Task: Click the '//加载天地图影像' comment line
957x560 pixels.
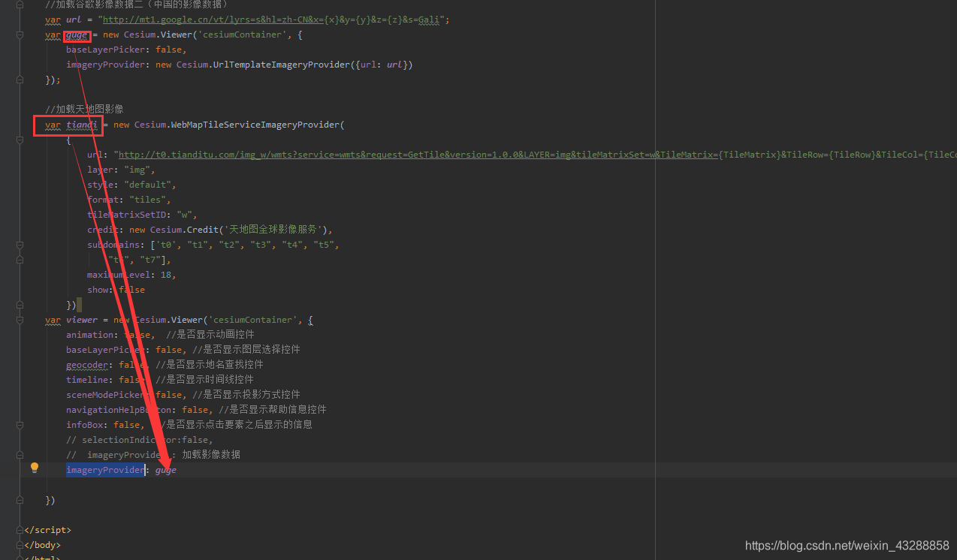Action: pyautogui.click(x=84, y=110)
